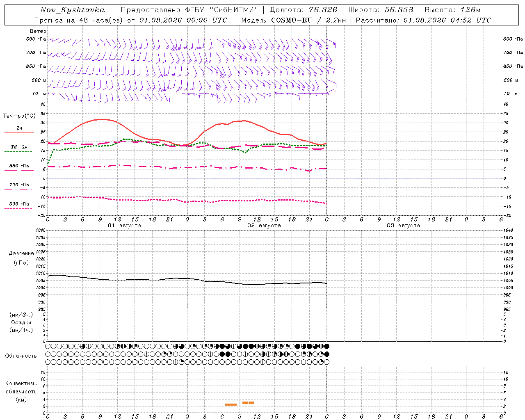The width and height of the screenshot is (525, 420).
Task: Click the Широта 56.358 header value
Action: (x=381, y=10)
